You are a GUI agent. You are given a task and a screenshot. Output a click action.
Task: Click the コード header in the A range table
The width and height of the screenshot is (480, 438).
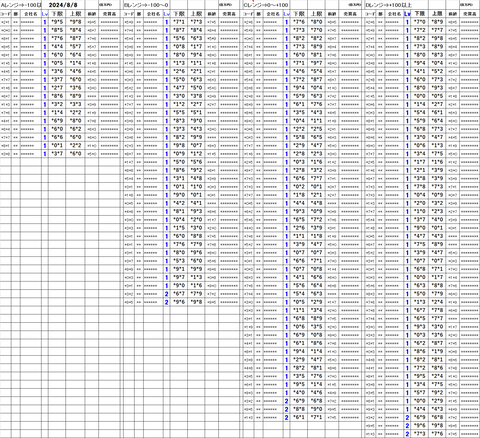click(6, 14)
